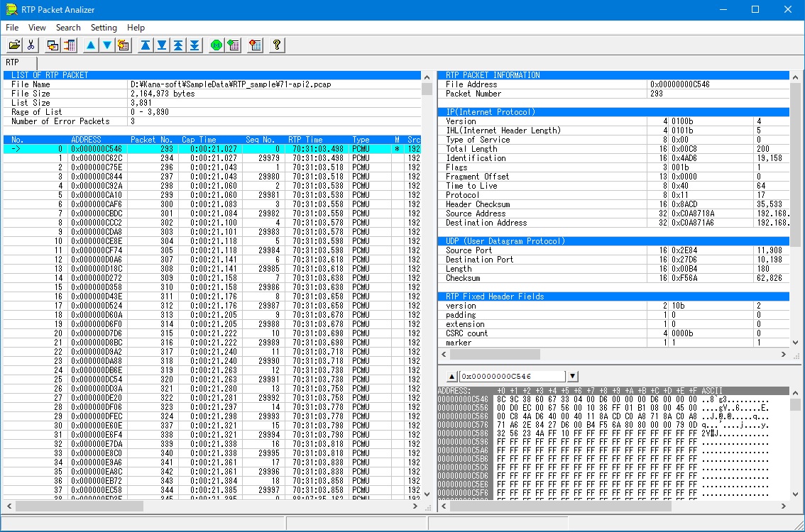Select the row with packet number 299
Screen dimensions: 805x532
tap(212, 195)
